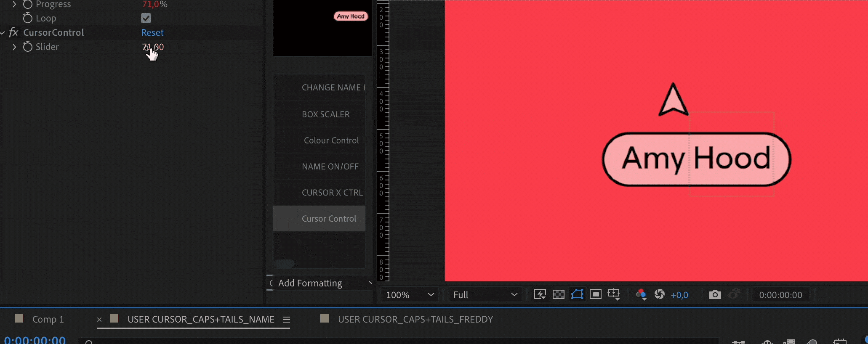This screenshot has height=344, width=868.
Task: Take a snapshot with camera icon
Action: [715, 294]
